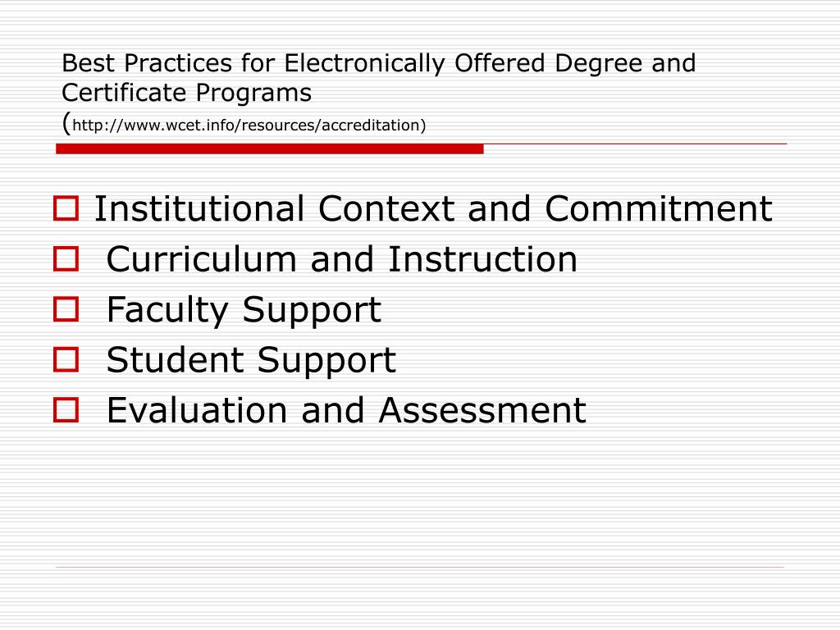The image size is (840, 630).
Task: Click the square bullet next to Student Support
Action: click(66, 359)
